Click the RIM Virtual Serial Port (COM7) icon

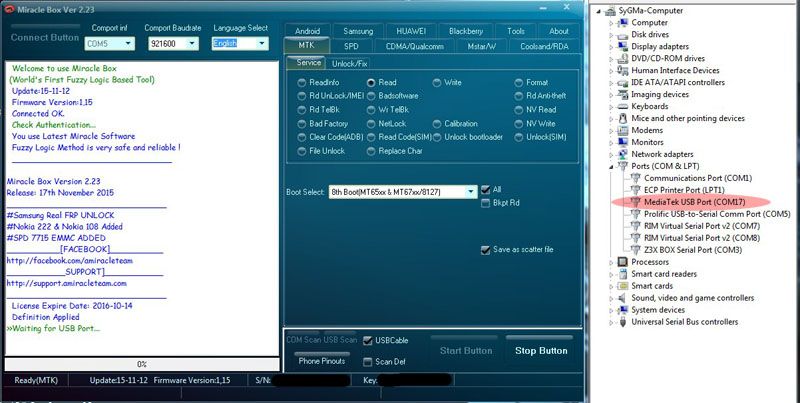click(x=635, y=225)
